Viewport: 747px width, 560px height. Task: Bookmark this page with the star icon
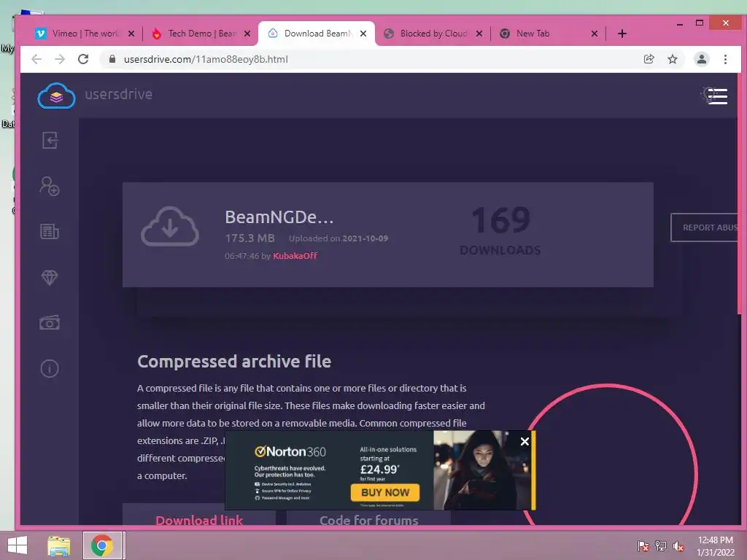point(672,59)
